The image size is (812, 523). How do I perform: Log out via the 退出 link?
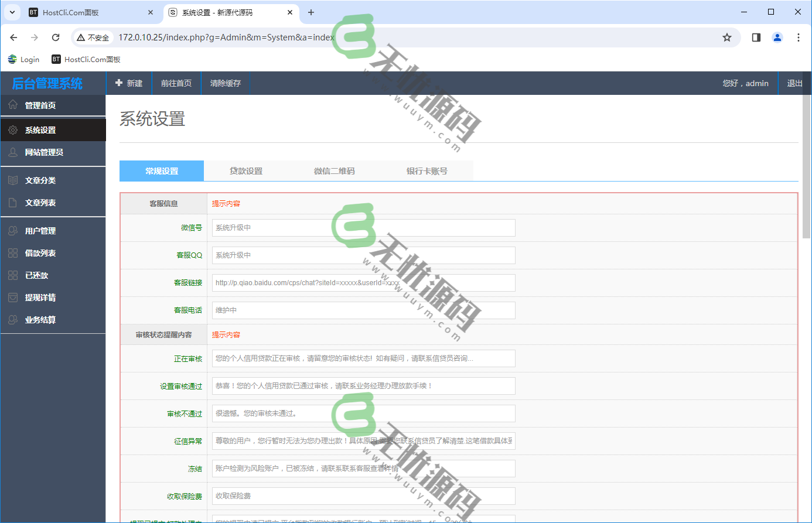(794, 83)
